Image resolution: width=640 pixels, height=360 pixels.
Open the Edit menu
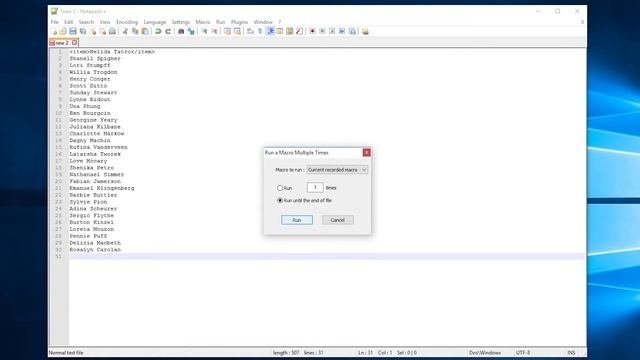tap(69, 22)
